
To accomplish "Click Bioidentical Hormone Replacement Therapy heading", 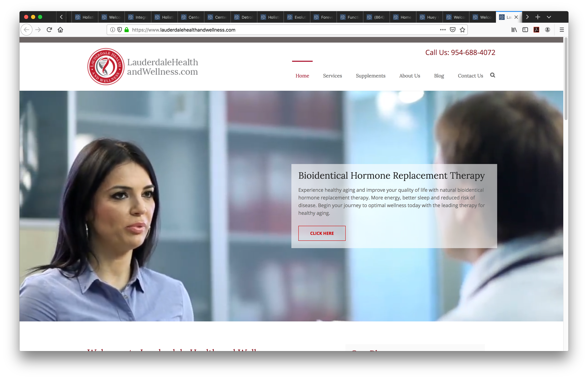I will click(x=391, y=176).
